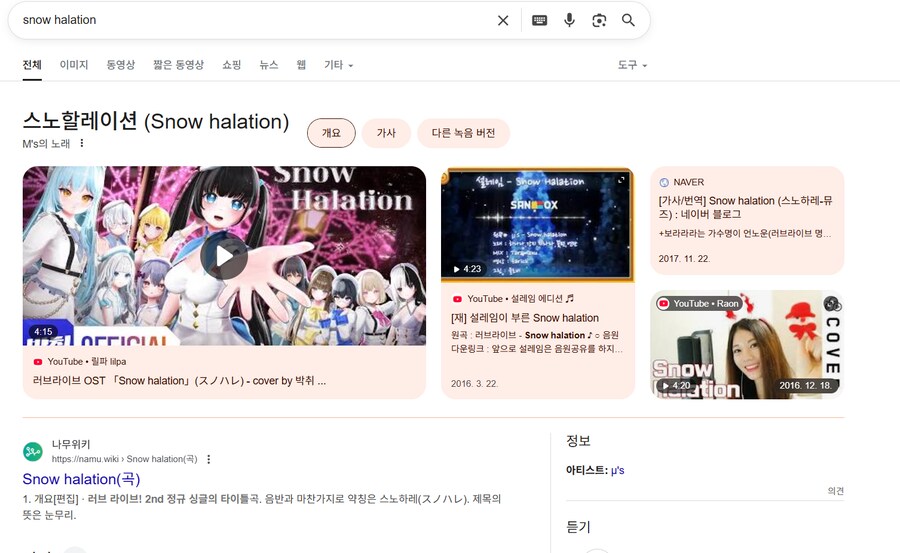This screenshot has height=553, width=900.
Task: Click the fullscreen icon on the 설레임 video thumbnail
Action: tap(621, 180)
